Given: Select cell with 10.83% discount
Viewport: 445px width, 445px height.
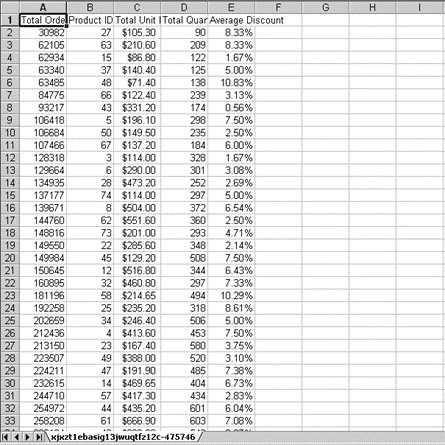Looking at the screenshot, I should point(231,83).
